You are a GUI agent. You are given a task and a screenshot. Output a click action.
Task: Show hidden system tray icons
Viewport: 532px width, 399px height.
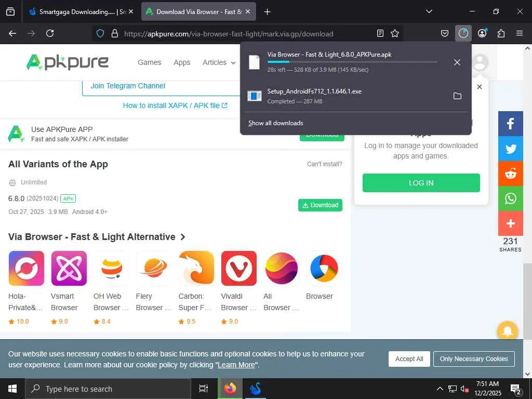(440, 389)
